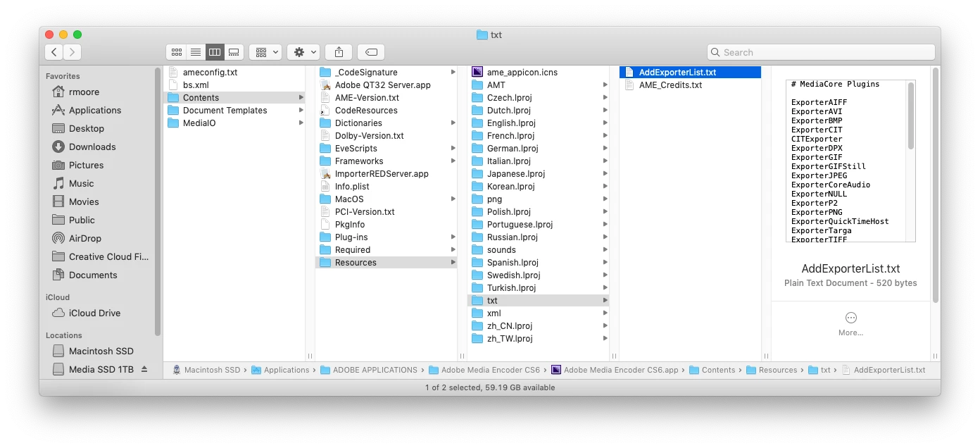Switch to gallery view
980x448 pixels.
click(234, 52)
